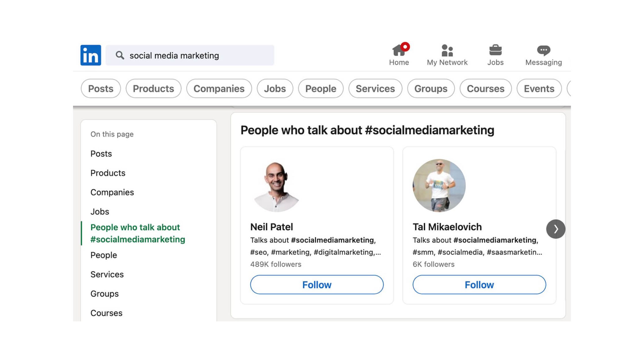Toggle the People search filter

320,89
